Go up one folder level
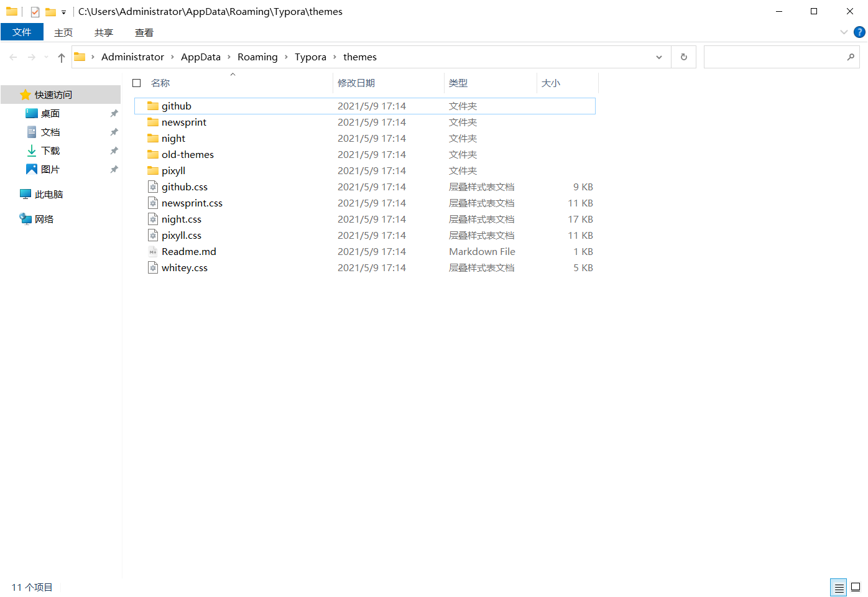The image size is (868, 597). (62, 57)
